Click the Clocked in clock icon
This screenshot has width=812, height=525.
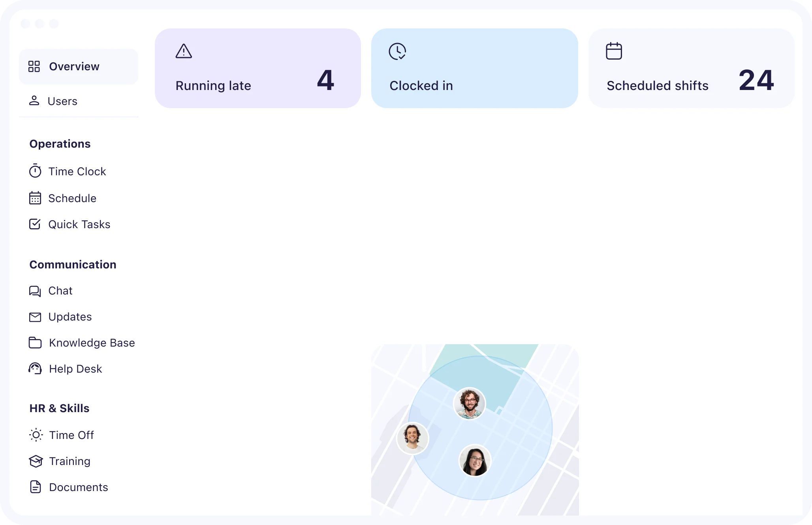397,51
